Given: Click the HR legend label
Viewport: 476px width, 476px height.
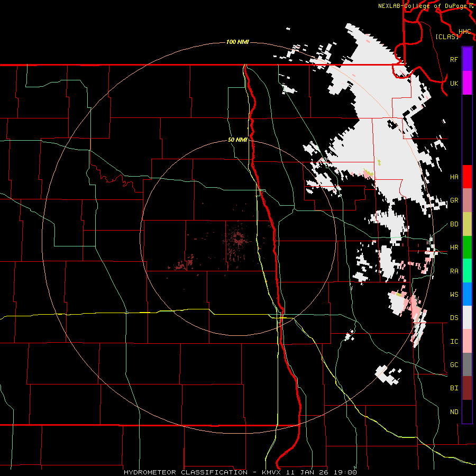Looking at the screenshot, I should (x=454, y=248).
